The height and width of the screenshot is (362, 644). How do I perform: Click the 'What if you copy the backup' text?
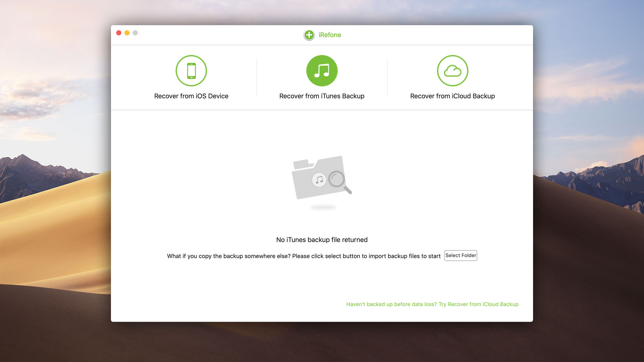tap(304, 256)
